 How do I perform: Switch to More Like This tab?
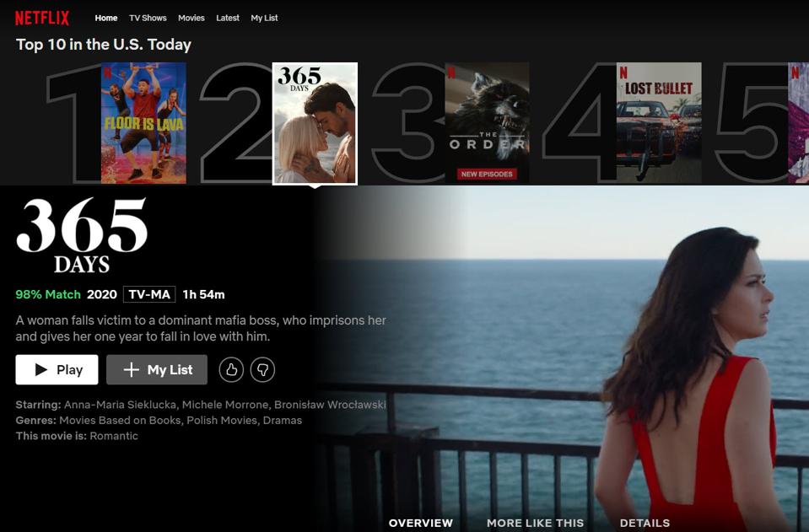pos(535,523)
